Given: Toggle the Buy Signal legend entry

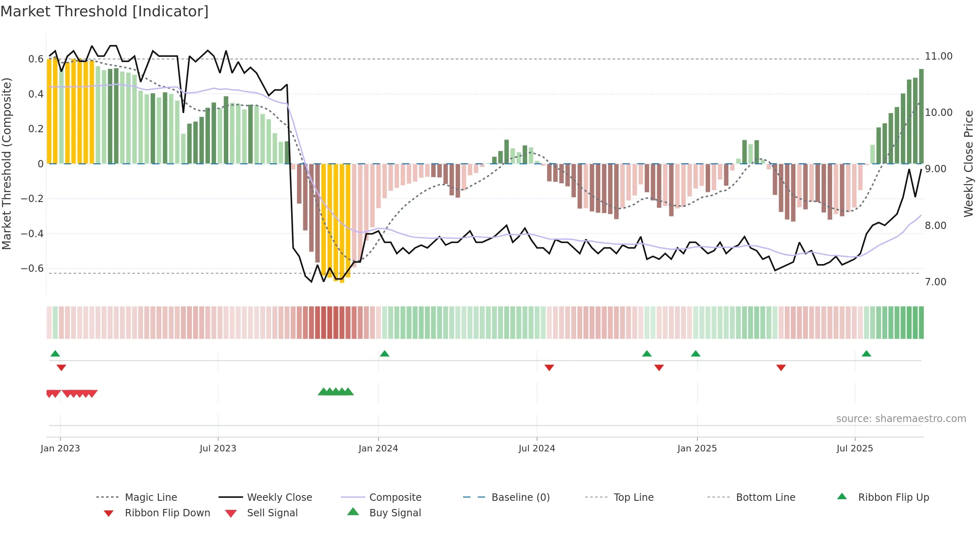Looking at the screenshot, I should [x=384, y=513].
